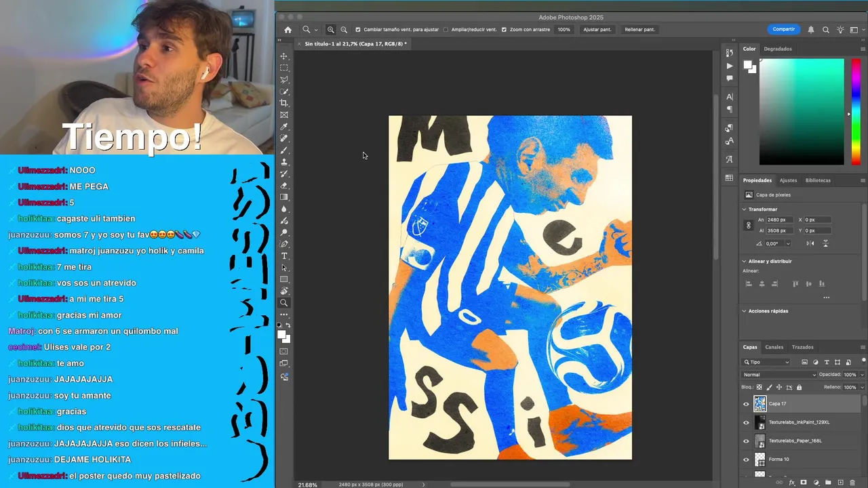Click the Rellenar pant. button
The height and width of the screenshot is (488, 868).
[639, 30]
